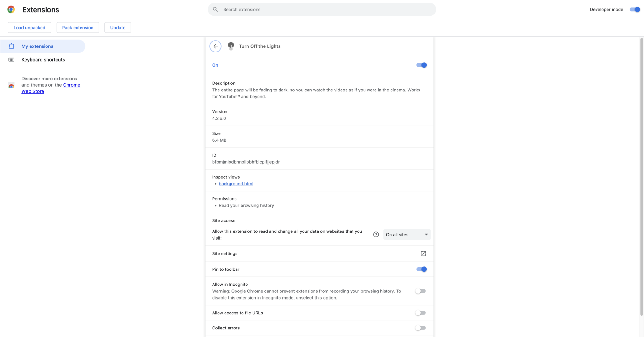This screenshot has height=337, width=644.
Task: Click the Update button
Action: (x=118, y=27)
